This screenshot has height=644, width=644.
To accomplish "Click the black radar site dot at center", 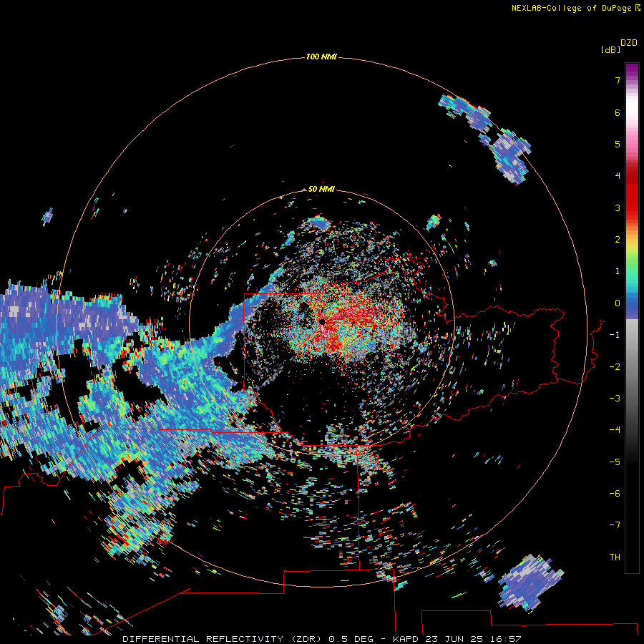I will pyautogui.click(x=323, y=321).
